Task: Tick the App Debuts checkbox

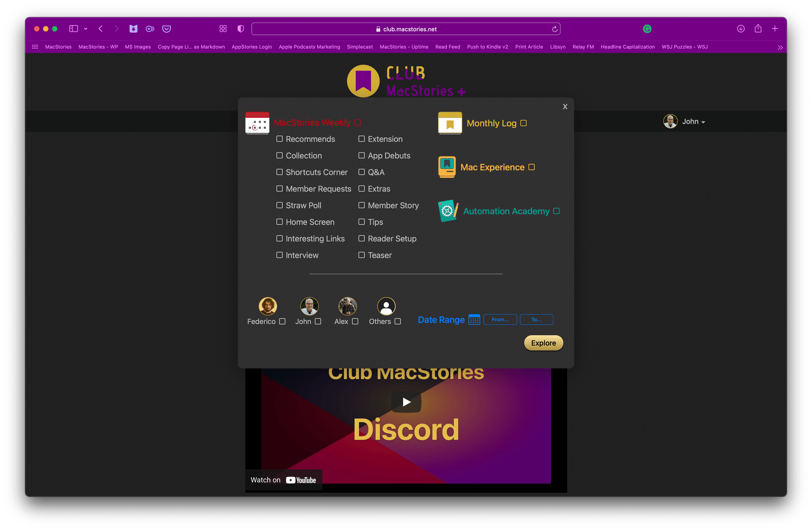Action: tap(362, 156)
